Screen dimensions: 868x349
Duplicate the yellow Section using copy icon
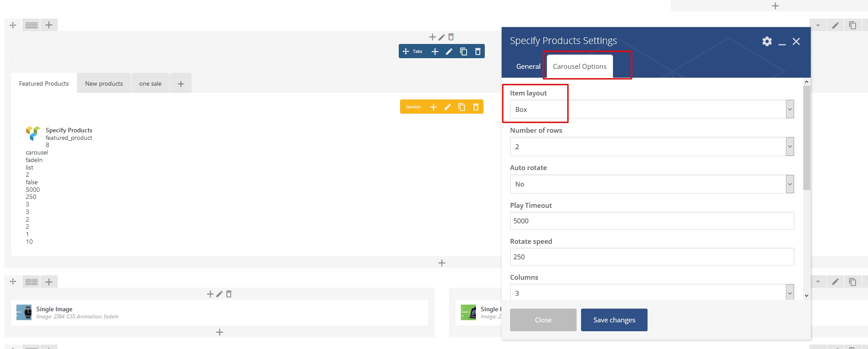[x=462, y=107]
